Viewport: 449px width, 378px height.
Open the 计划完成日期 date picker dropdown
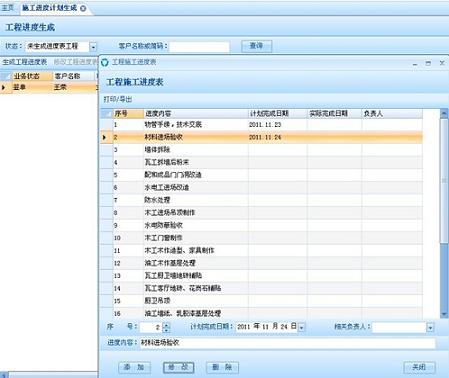click(x=301, y=328)
